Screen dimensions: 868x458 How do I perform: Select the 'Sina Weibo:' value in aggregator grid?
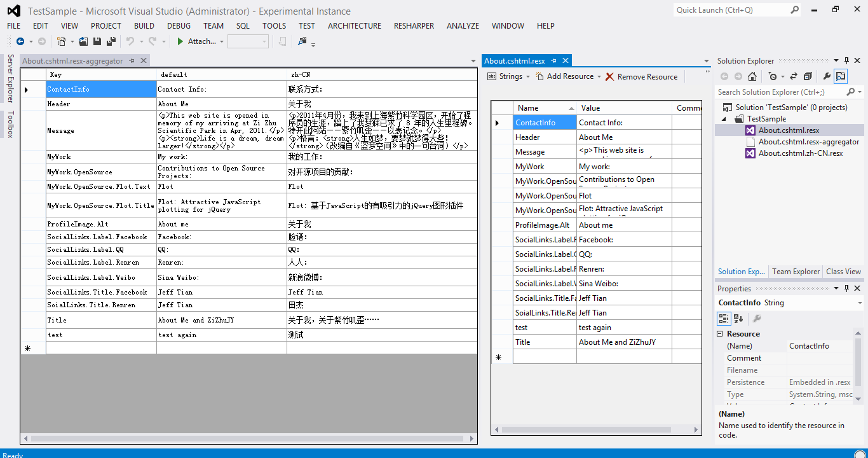[222, 278]
